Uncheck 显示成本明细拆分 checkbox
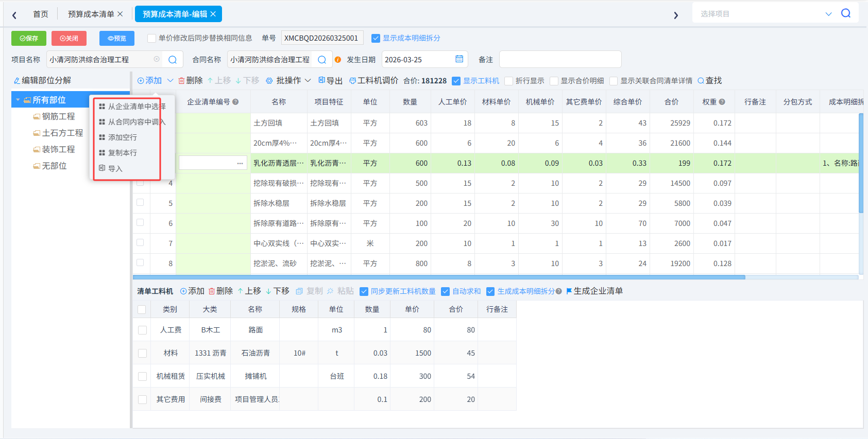This screenshot has height=439, width=868. [376, 38]
